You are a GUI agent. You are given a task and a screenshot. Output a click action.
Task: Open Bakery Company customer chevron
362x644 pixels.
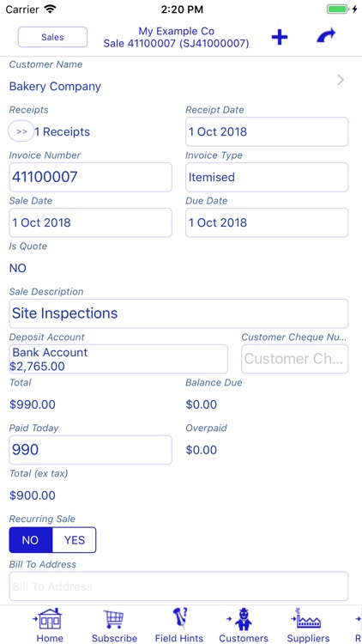tap(341, 80)
